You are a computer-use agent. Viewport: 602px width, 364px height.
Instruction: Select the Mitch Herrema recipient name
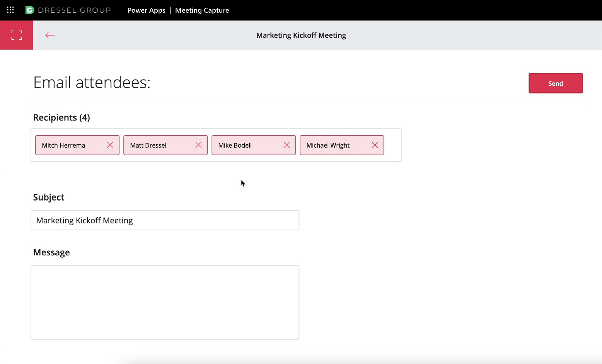[63, 145]
